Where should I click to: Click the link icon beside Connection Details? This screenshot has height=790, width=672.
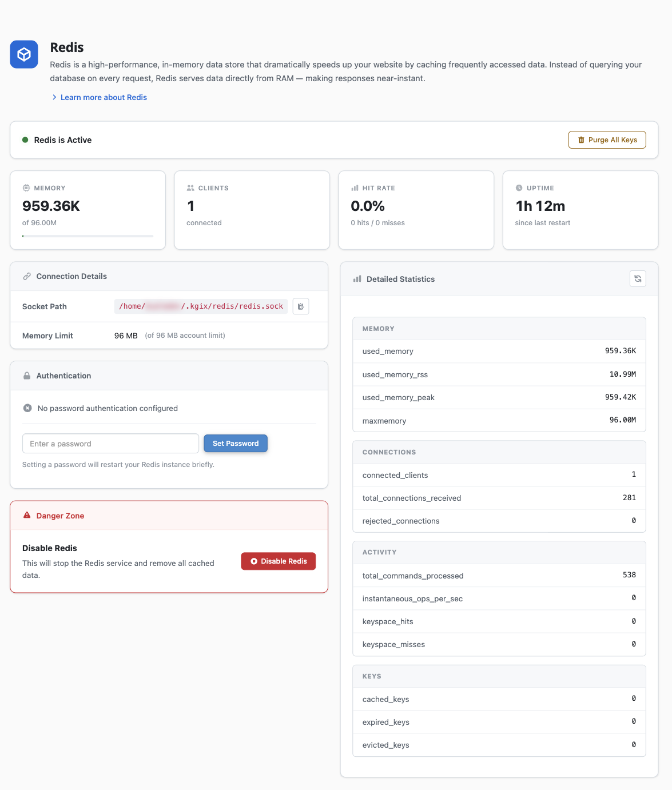coord(27,276)
